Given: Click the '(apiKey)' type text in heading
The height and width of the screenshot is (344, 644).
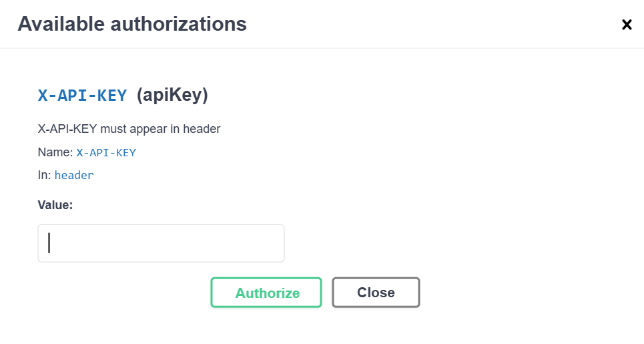Looking at the screenshot, I should tap(172, 96).
